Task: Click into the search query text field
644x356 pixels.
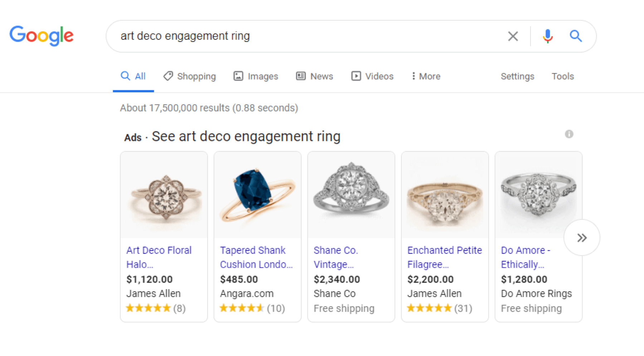Action: [304, 36]
